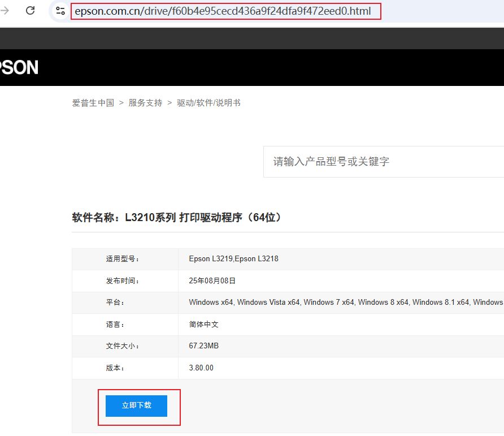The width and height of the screenshot is (504, 436).
Task: Click the 25年08月08日 release date value
Action: pos(212,280)
